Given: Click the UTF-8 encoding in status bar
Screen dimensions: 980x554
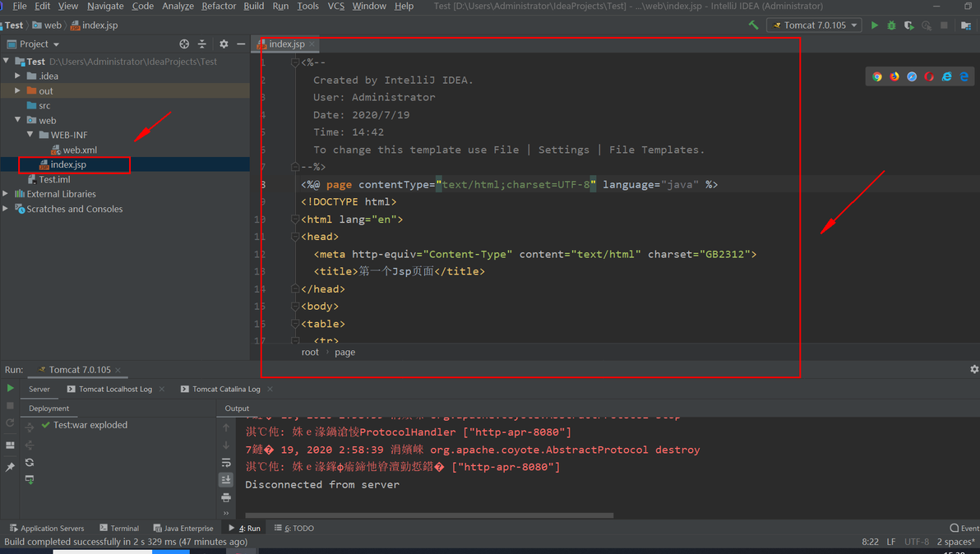Looking at the screenshot, I should coord(916,542).
